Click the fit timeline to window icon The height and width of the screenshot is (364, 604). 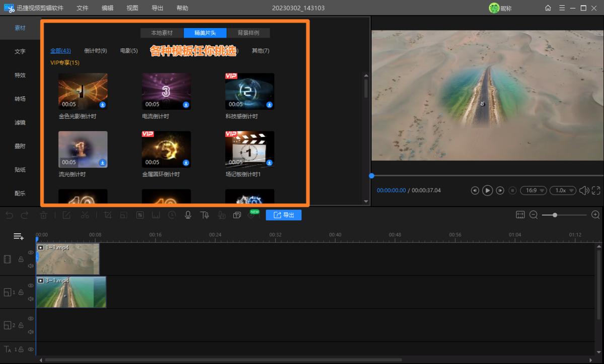point(520,215)
